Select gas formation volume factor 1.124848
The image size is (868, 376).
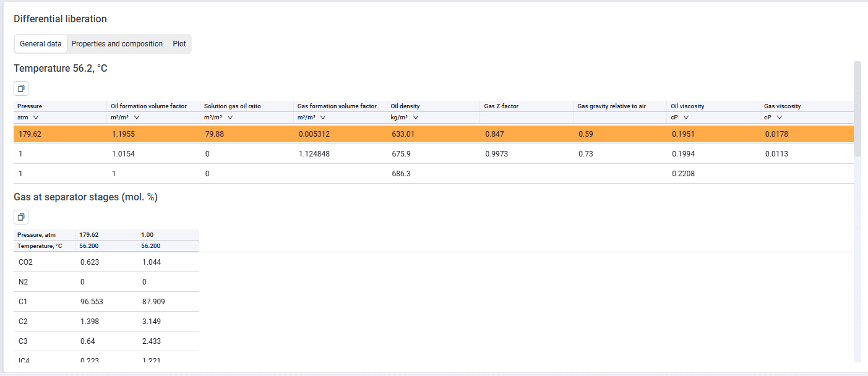click(314, 154)
